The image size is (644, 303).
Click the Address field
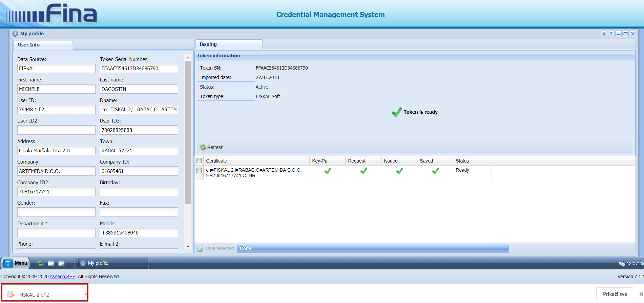56,151
